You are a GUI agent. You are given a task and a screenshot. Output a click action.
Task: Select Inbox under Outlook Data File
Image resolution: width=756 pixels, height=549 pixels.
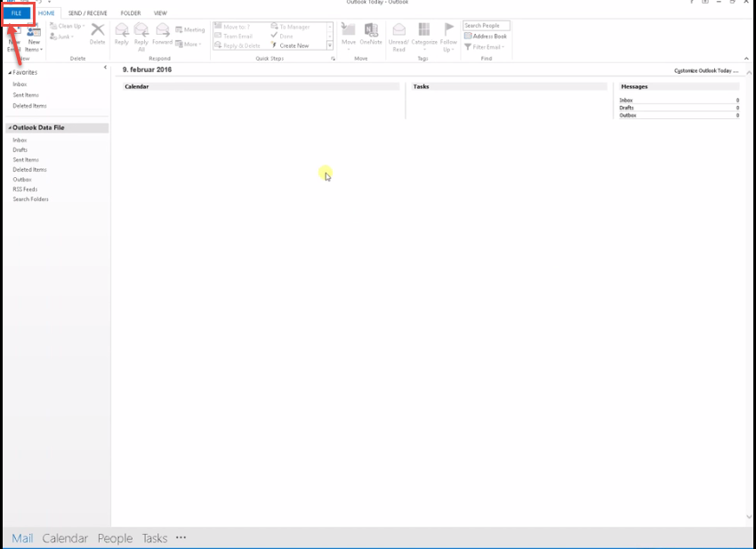[20, 140]
